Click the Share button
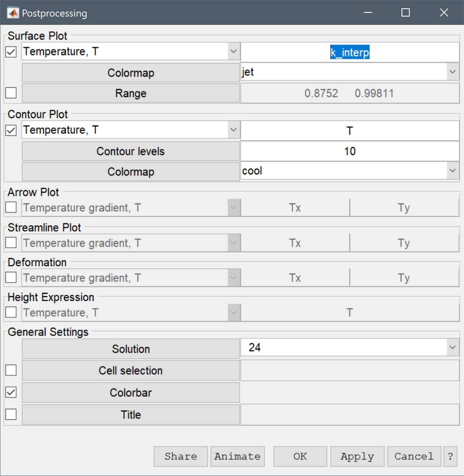 tap(181, 456)
